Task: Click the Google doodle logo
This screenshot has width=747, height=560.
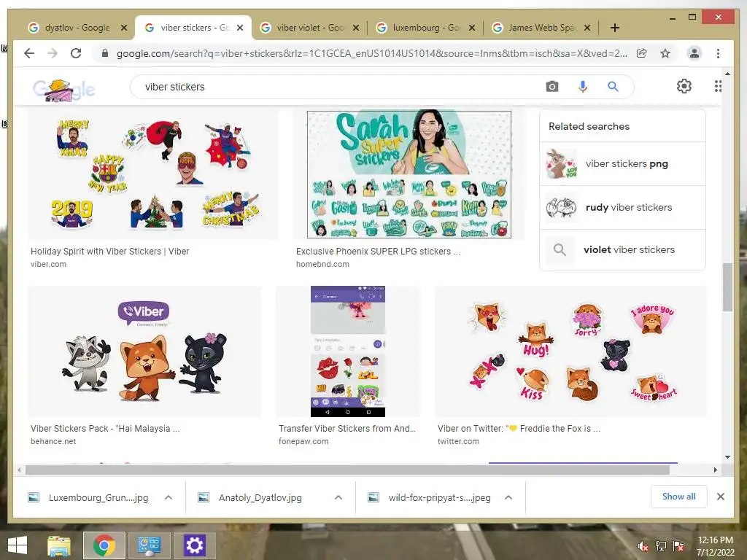Action: [64, 89]
